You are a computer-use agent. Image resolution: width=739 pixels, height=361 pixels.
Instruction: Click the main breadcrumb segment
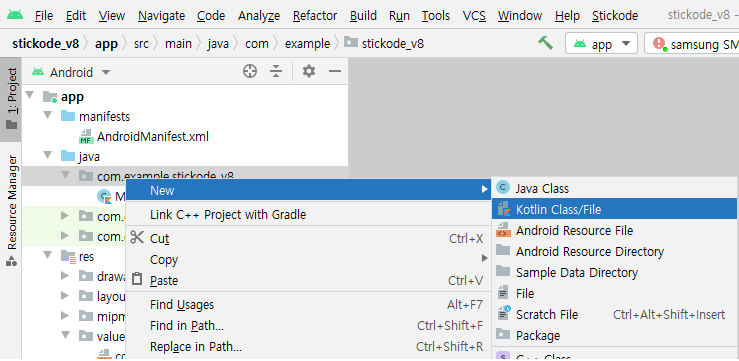pos(178,44)
